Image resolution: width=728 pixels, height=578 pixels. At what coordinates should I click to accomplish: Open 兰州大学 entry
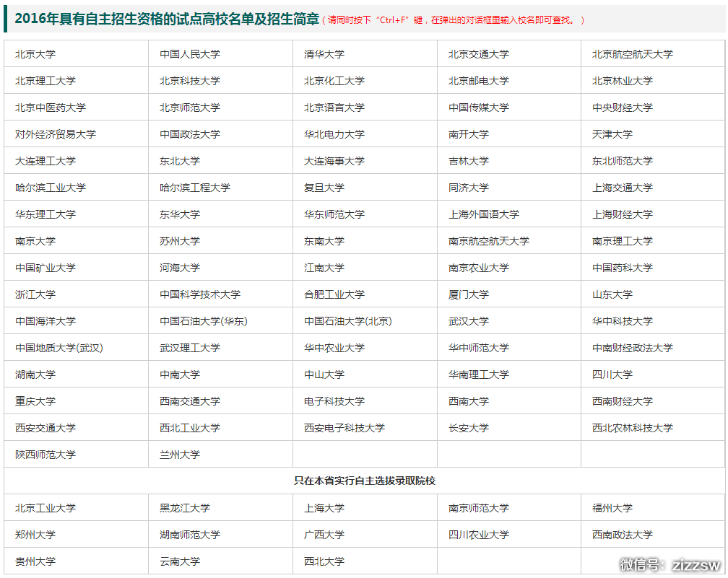[180, 454]
